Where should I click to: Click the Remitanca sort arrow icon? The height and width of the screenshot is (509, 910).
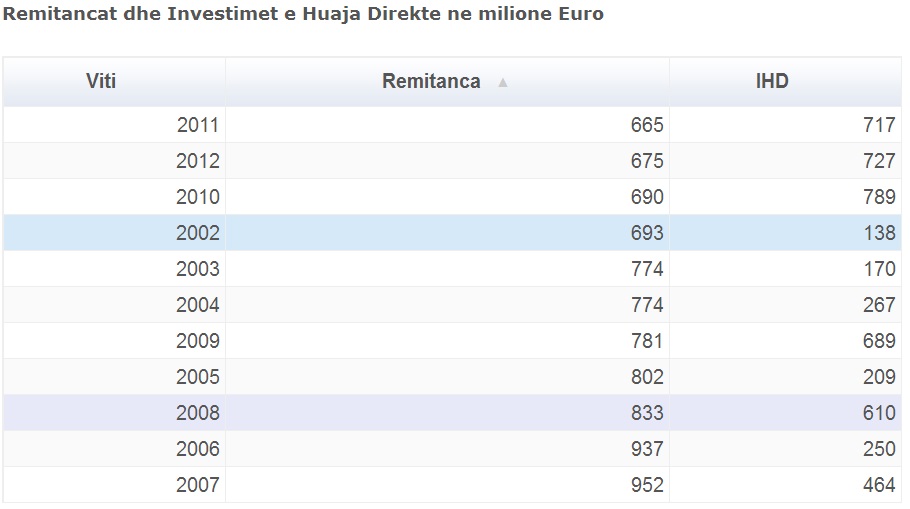point(503,83)
